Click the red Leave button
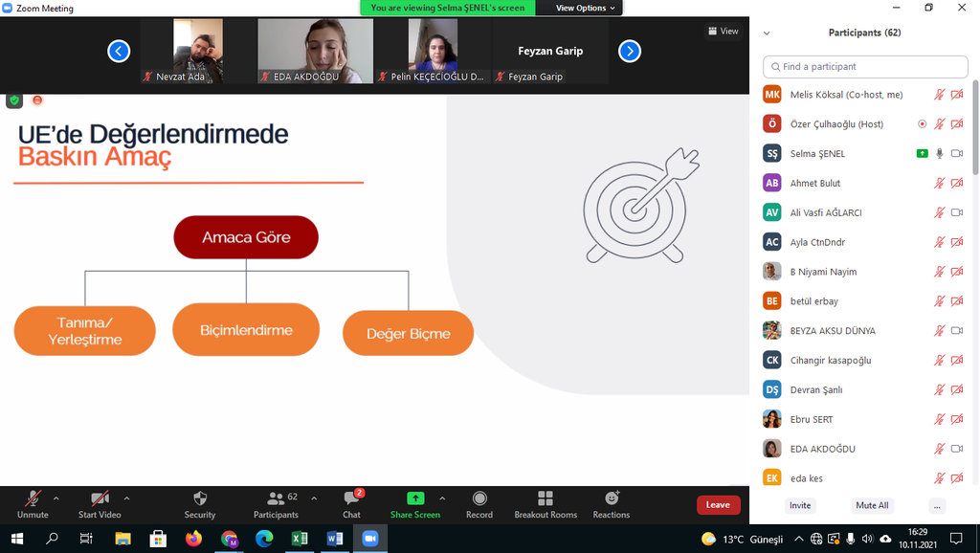980x553 pixels. pos(718,505)
